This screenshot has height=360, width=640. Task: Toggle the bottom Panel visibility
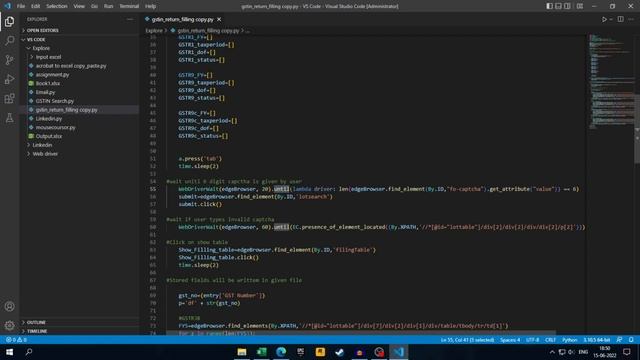coord(558,6)
